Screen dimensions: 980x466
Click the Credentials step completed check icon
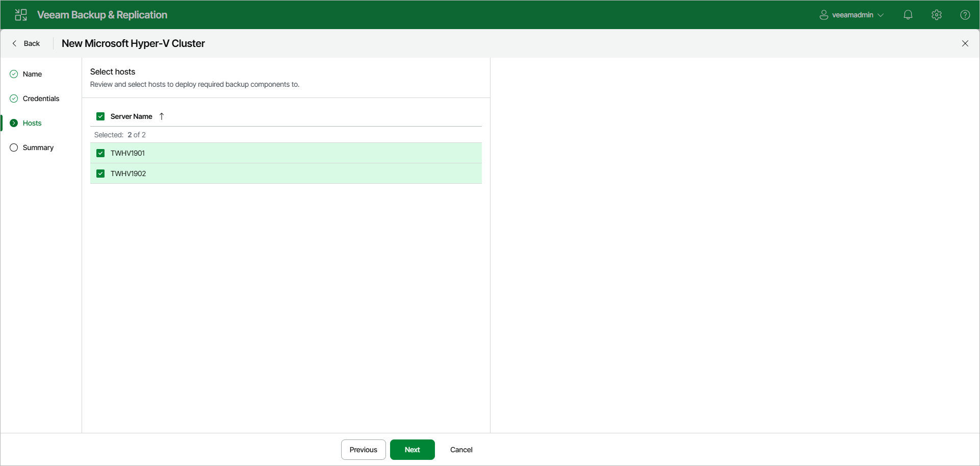pos(14,99)
